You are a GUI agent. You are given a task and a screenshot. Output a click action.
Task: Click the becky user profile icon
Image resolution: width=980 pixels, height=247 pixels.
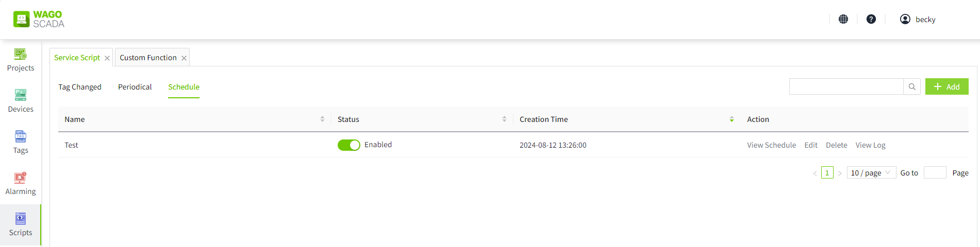(905, 19)
